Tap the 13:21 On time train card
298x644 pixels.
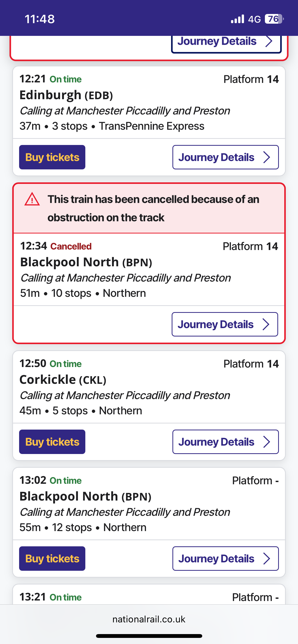[149, 596]
